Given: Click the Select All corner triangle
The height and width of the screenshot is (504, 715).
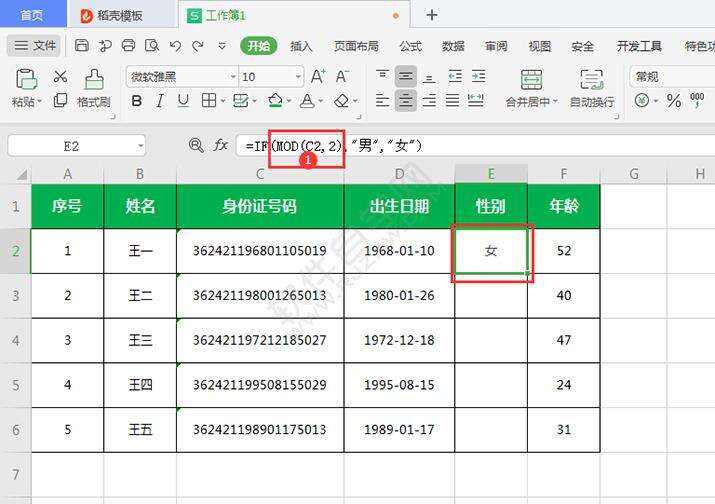Looking at the screenshot, I should (x=22, y=175).
